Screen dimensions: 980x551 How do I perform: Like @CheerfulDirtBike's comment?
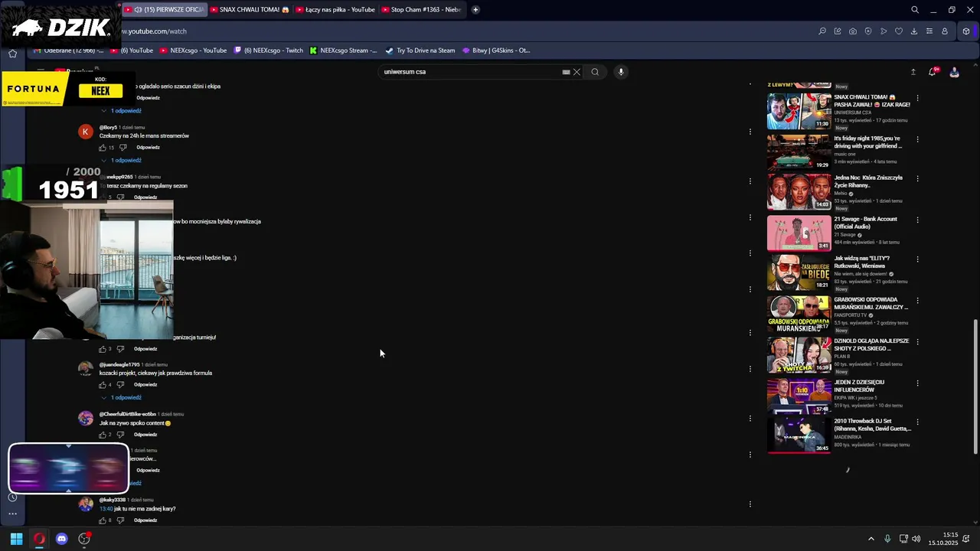103,435
